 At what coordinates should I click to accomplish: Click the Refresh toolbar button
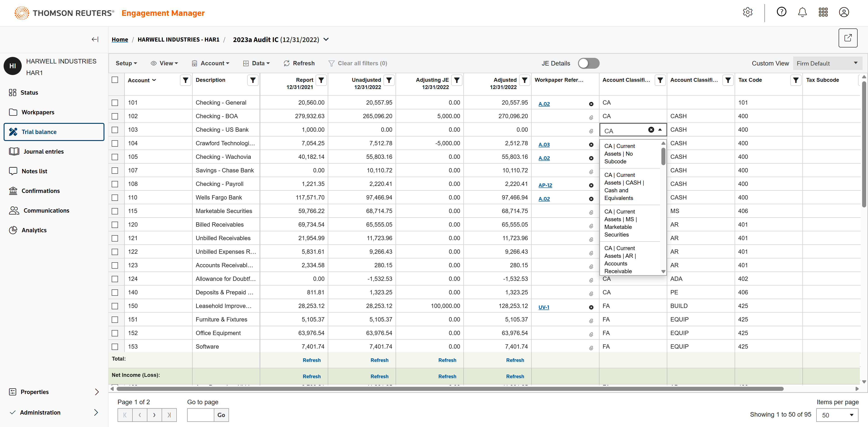tap(299, 63)
